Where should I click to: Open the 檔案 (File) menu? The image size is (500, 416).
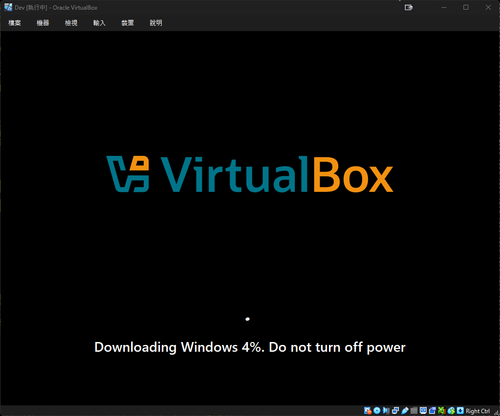15,23
